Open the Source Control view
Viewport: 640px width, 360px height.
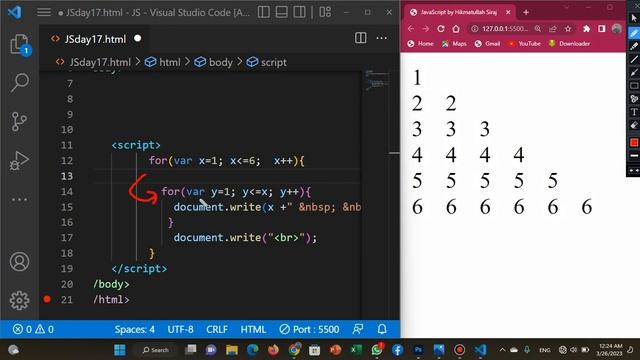click(19, 121)
